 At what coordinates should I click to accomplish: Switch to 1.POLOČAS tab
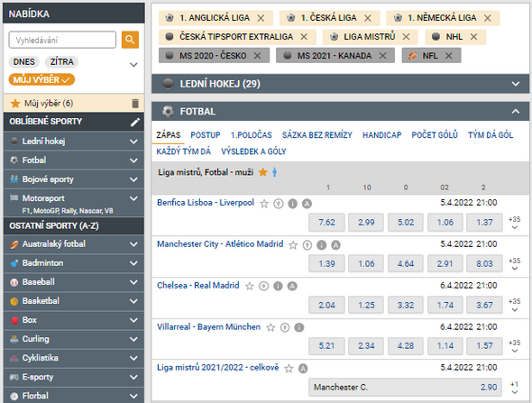(x=251, y=135)
